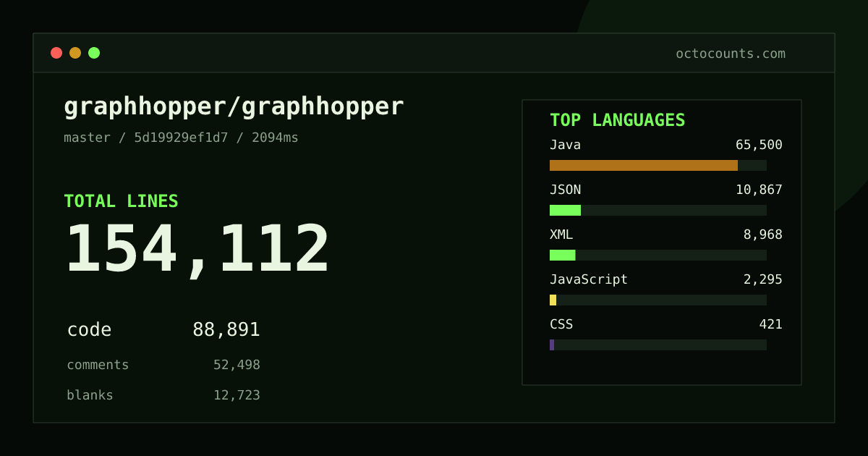Click the 10,867 JSON line count
868x456 pixels.
pyautogui.click(x=759, y=190)
